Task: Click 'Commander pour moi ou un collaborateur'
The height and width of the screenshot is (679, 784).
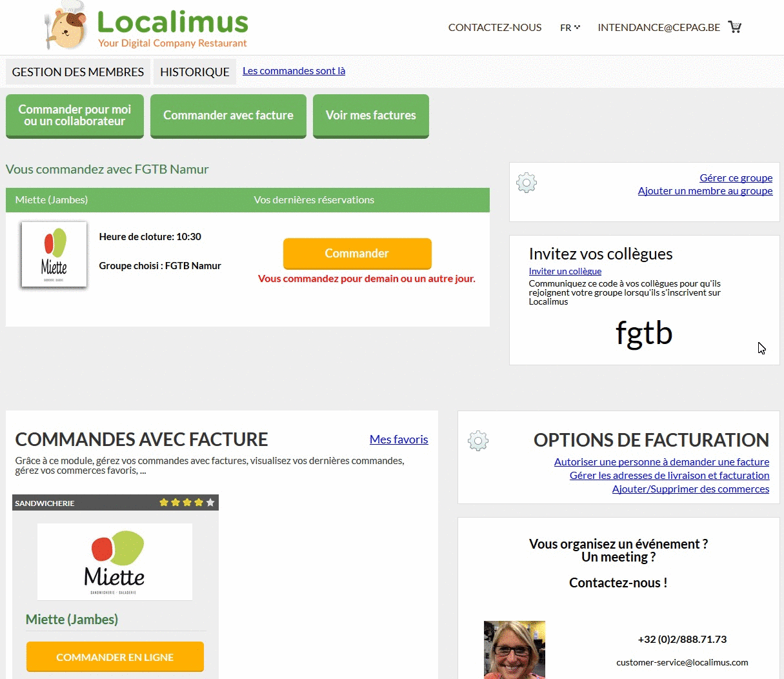Action: coord(75,116)
